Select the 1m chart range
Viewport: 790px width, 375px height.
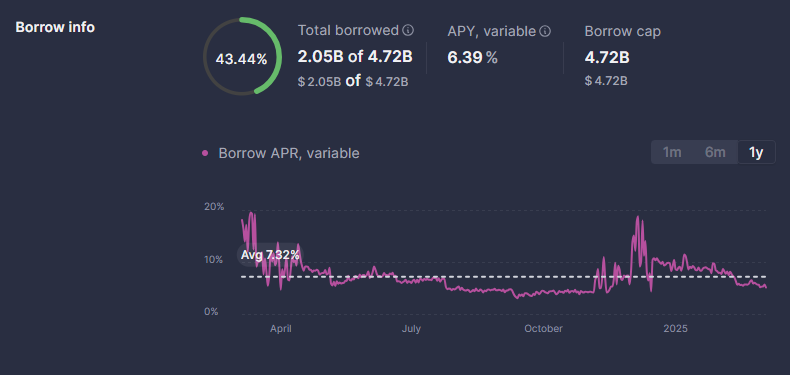672,152
